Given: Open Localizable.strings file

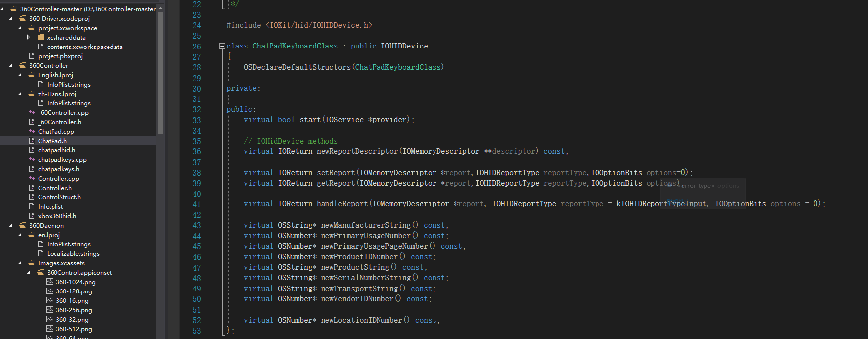Looking at the screenshot, I should click(73, 254).
